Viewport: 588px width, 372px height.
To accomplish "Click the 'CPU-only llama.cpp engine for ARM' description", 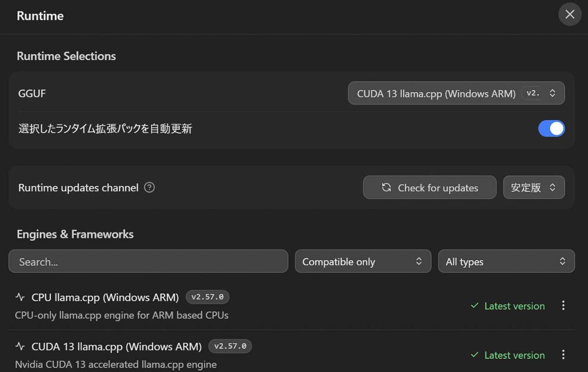I will pos(122,315).
